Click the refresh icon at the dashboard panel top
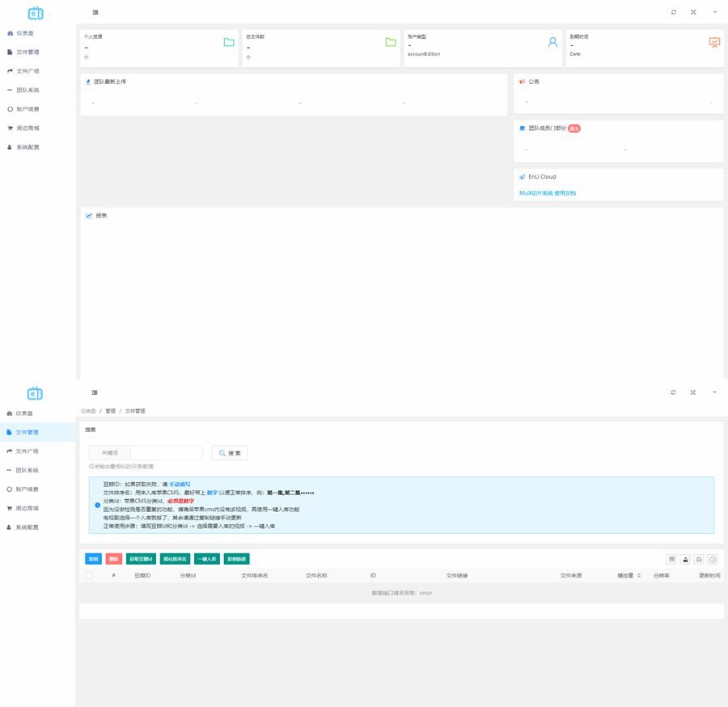Screen dimensions: 728x707 point(673,11)
